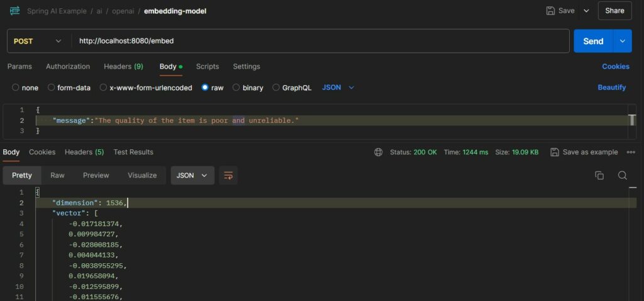The height and width of the screenshot is (301, 644).
Task: Click the value 0.009984727
Action: pos(94,234)
